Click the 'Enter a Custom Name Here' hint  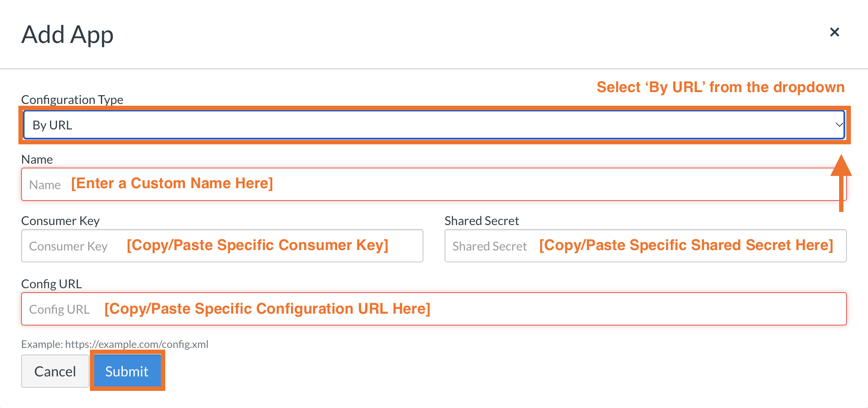(172, 183)
